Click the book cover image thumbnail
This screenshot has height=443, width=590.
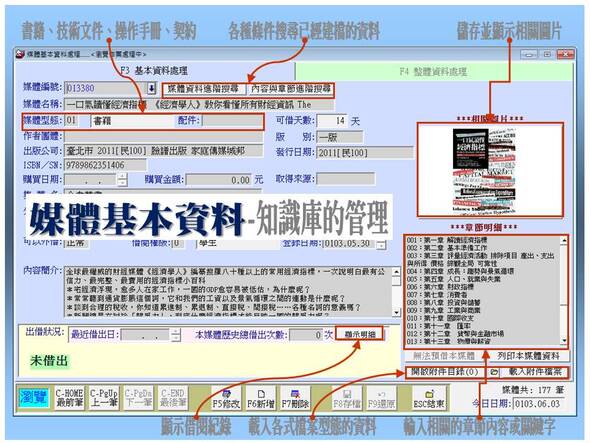pos(484,172)
